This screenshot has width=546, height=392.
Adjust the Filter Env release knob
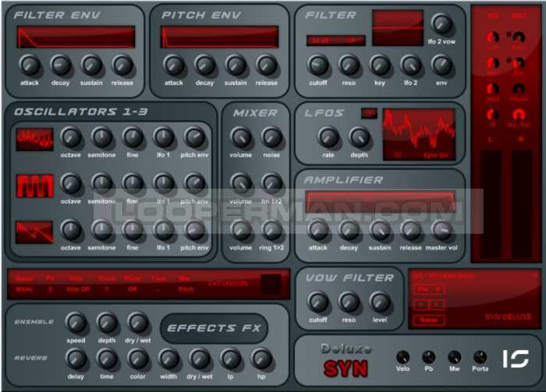tap(122, 65)
